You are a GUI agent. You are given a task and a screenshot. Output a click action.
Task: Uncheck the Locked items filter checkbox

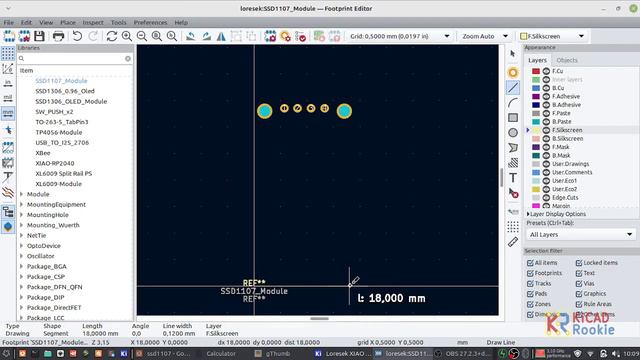click(579, 263)
